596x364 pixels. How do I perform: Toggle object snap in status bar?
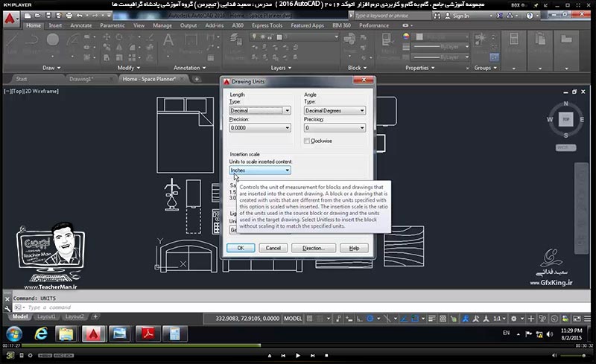[415, 319]
